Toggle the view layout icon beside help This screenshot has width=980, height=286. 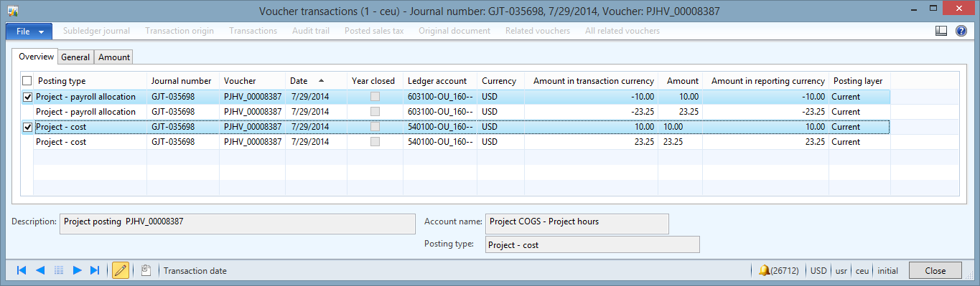tap(942, 31)
